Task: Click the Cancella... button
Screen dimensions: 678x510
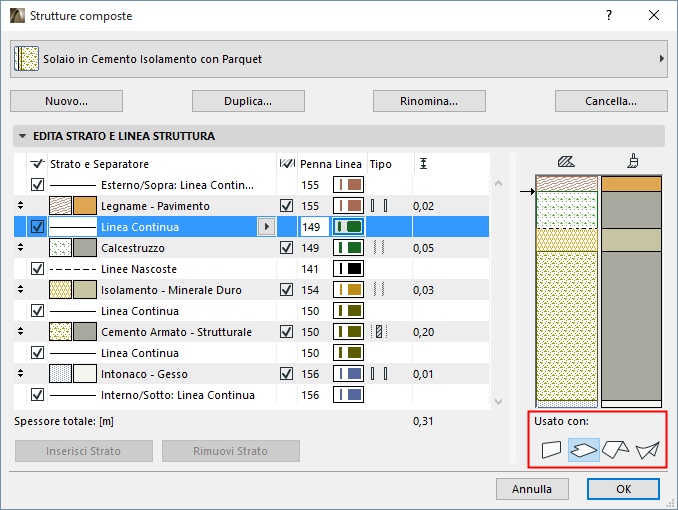Action: click(611, 101)
